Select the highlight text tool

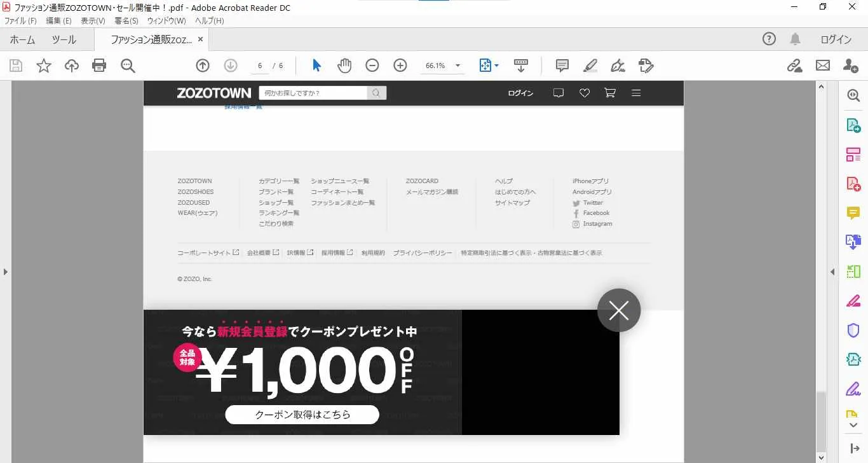(x=590, y=66)
